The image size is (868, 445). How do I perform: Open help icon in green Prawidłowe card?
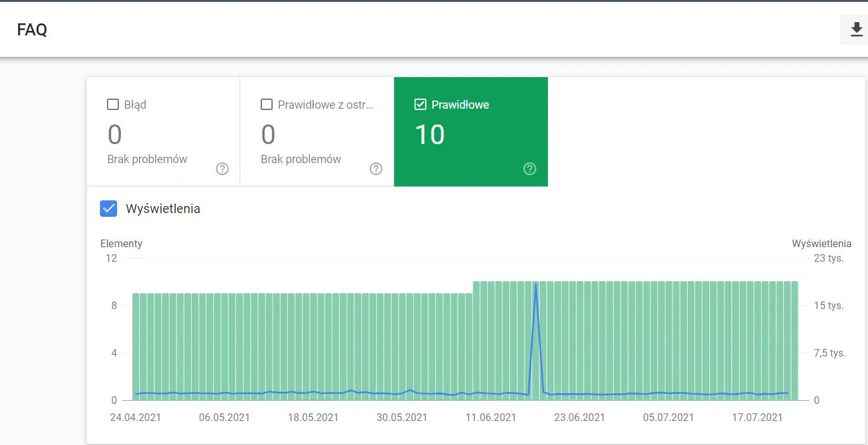click(x=530, y=169)
